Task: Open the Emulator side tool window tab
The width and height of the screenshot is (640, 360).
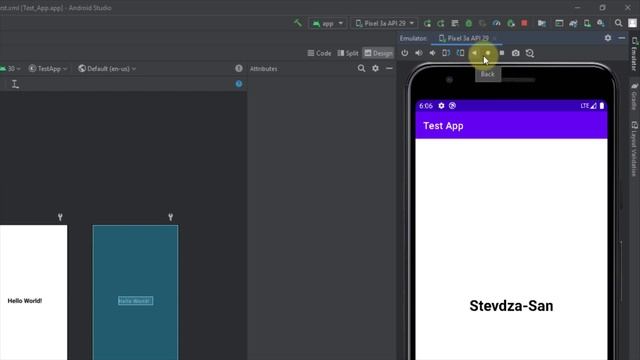Action: (x=634, y=53)
